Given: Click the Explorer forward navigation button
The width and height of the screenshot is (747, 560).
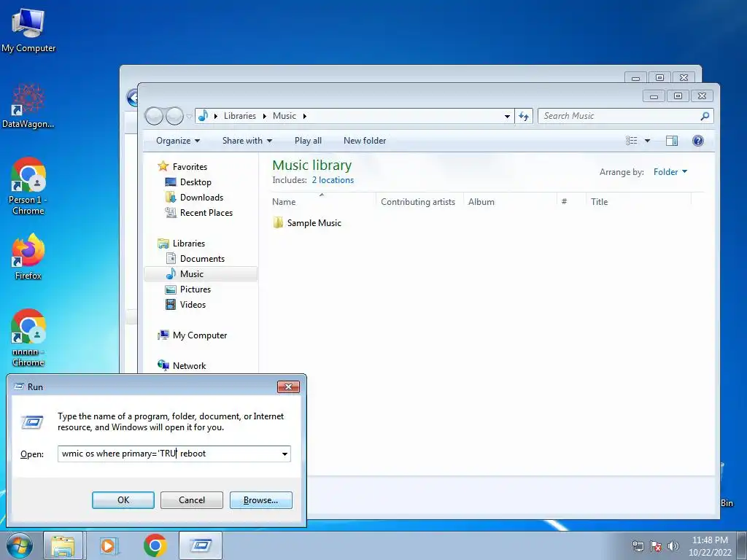Looking at the screenshot, I should point(174,116).
